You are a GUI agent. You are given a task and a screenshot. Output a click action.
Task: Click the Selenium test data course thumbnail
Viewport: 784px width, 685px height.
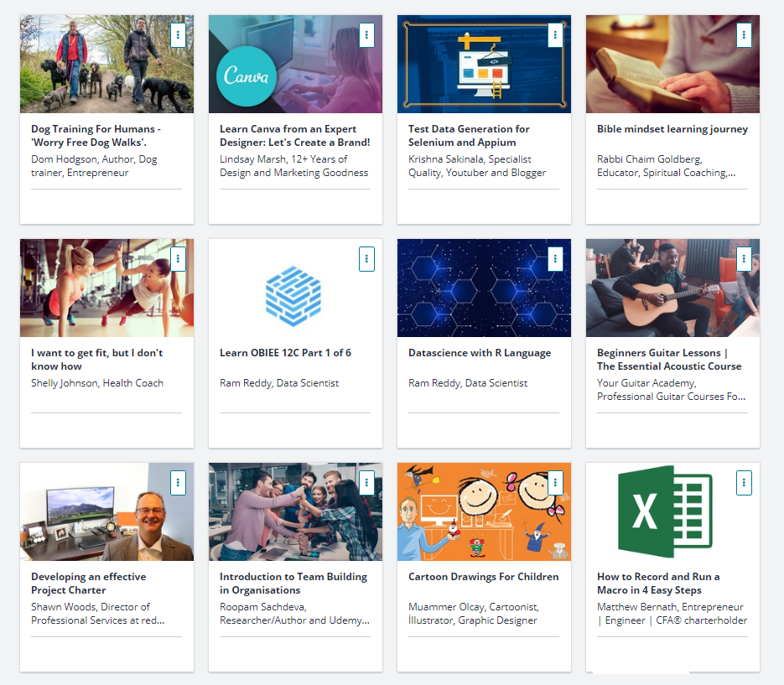tap(484, 64)
